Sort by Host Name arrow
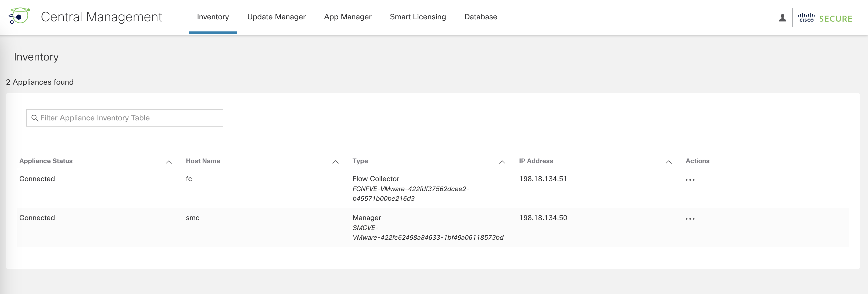 [335, 162]
